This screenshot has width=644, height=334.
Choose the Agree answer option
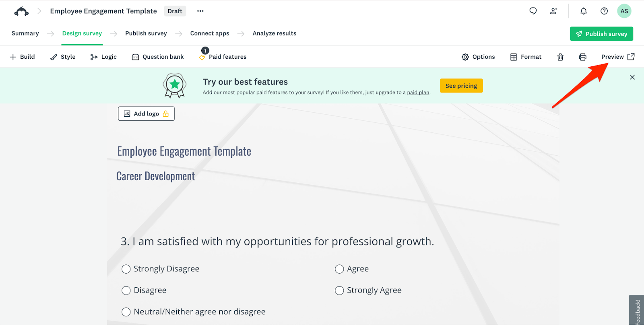click(339, 269)
